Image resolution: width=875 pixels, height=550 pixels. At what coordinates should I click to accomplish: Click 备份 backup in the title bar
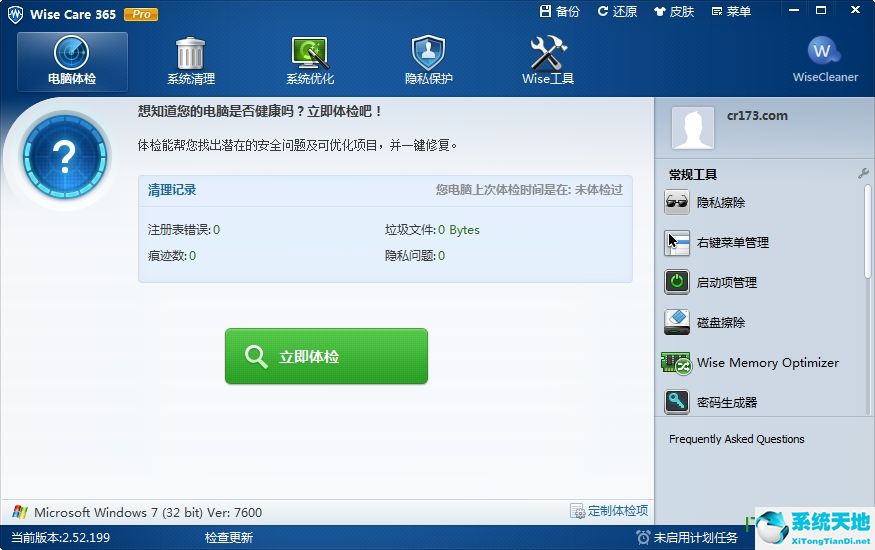(560, 11)
